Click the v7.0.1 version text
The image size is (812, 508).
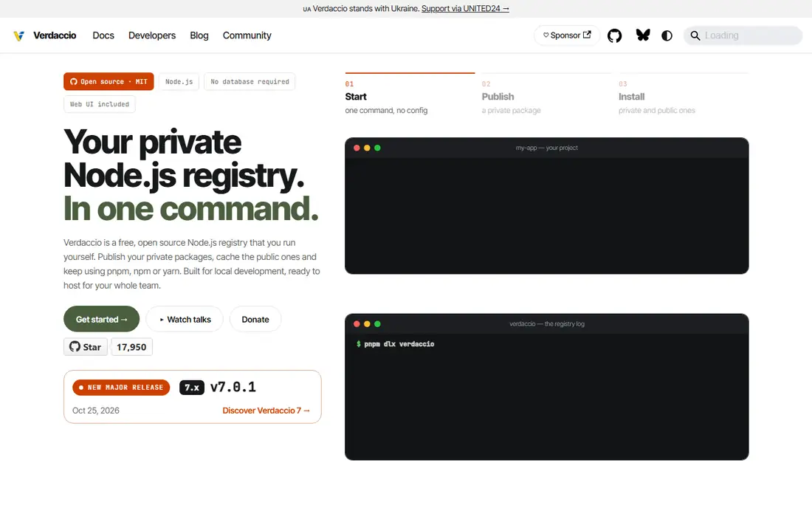pyautogui.click(x=233, y=387)
